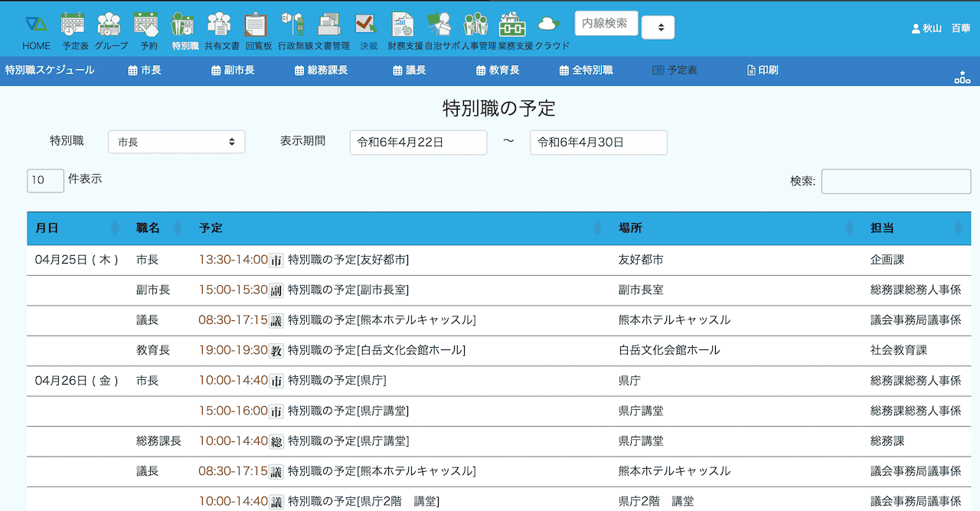This screenshot has height=511, width=980.
Task: Switch to the 副市長 schedule tab
Action: (x=233, y=70)
